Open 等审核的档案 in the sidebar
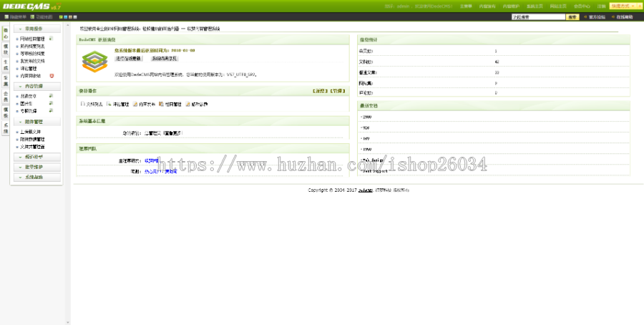 (32, 54)
